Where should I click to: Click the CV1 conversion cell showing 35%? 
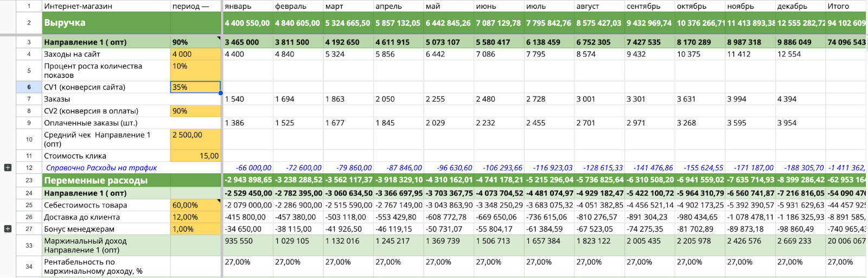pyautogui.click(x=195, y=87)
